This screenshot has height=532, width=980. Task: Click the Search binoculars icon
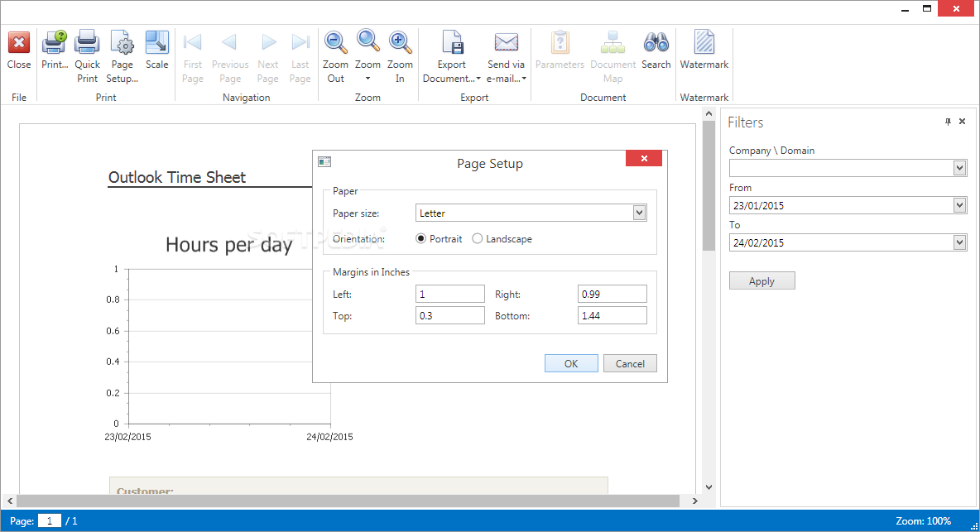656,42
